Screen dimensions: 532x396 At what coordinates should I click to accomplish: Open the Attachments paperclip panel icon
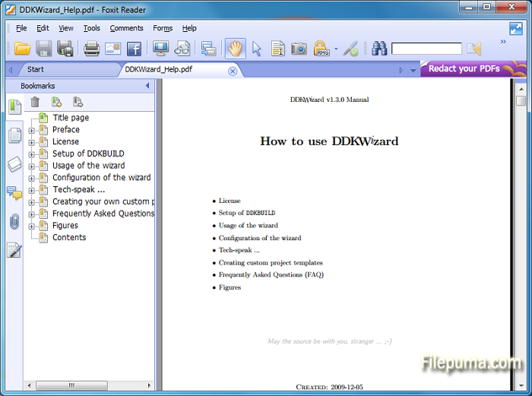click(14, 222)
